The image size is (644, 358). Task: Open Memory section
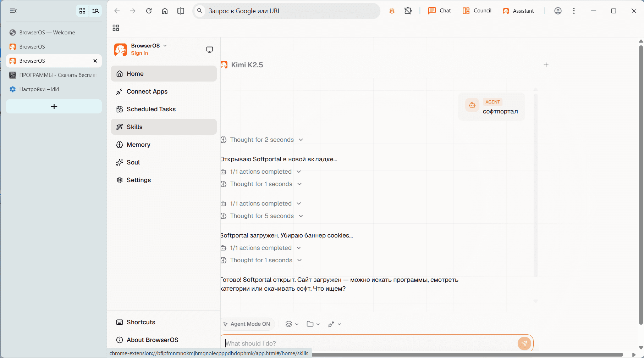164,145
